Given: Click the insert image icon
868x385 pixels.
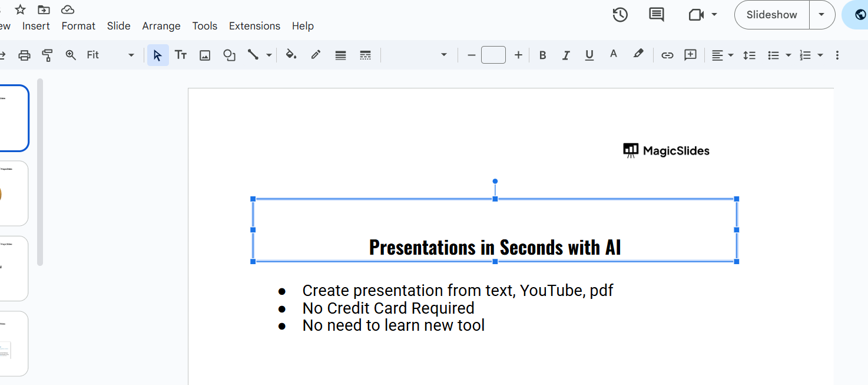Looking at the screenshot, I should pos(205,55).
